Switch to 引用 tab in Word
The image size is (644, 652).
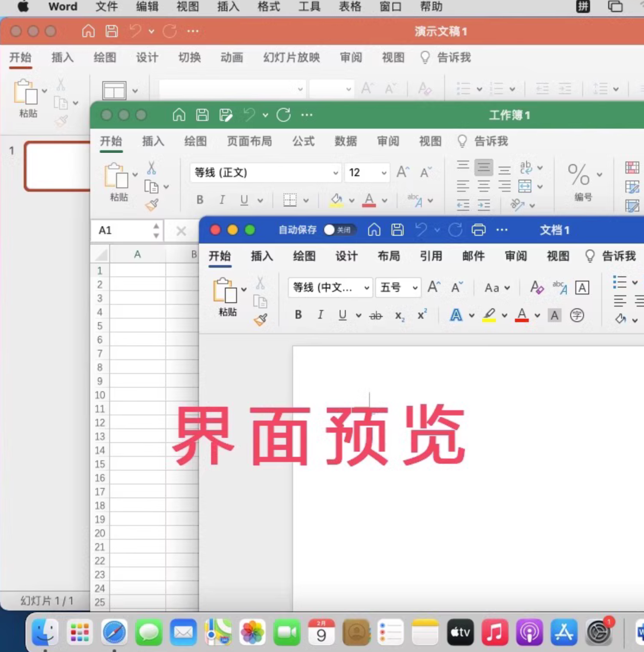[431, 256]
